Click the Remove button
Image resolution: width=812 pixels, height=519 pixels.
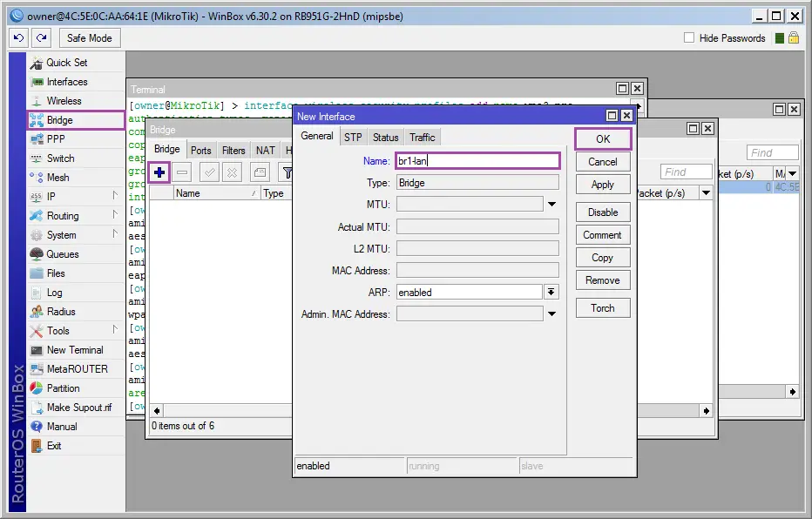pos(603,280)
